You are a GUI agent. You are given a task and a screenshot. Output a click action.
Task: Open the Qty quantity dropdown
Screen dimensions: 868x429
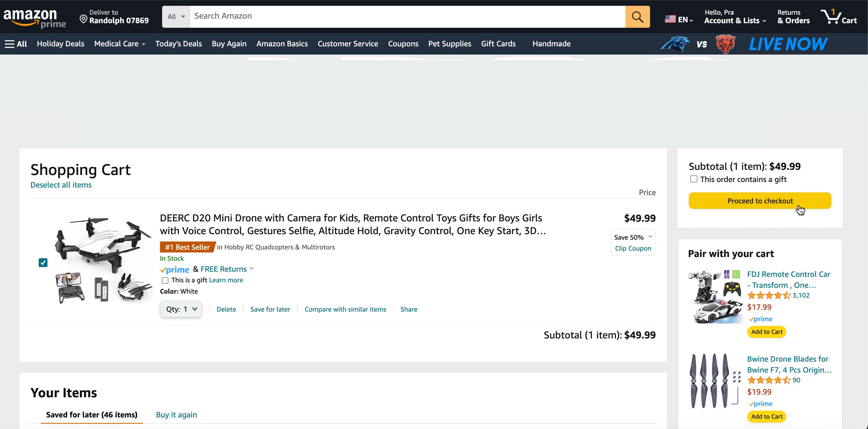181,309
